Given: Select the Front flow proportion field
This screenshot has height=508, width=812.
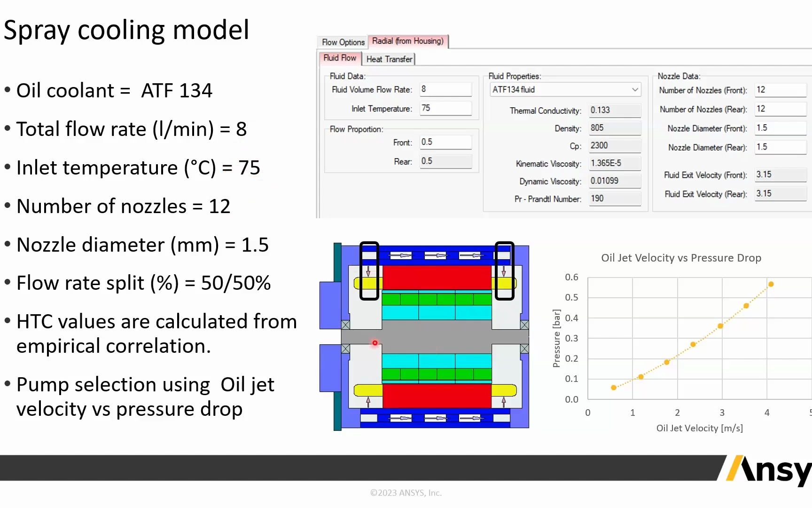Looking at the screenshot, I should click(445, 142).
